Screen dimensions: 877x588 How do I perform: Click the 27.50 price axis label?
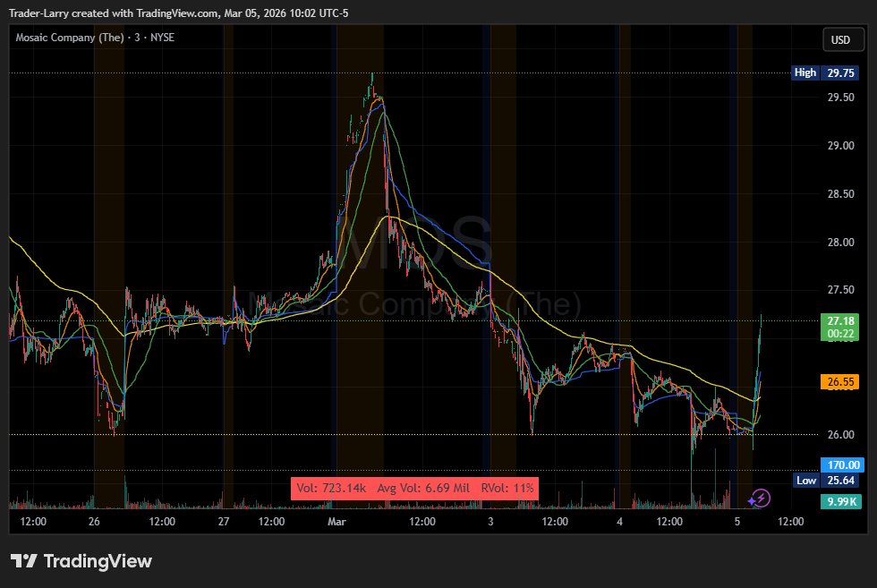(840, 290)
